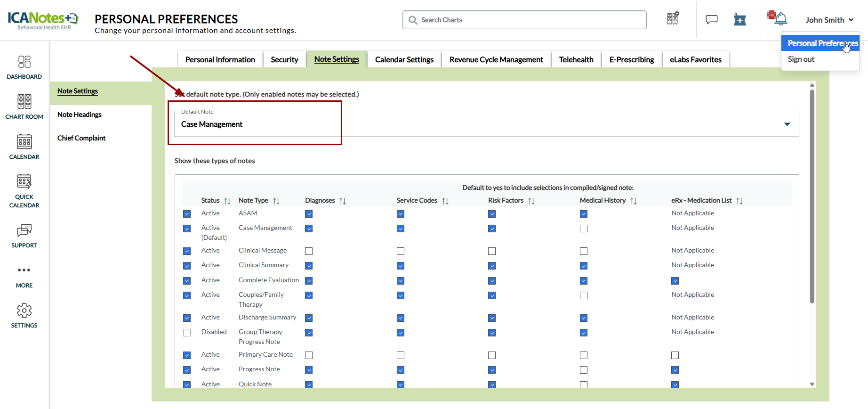This screenshot has height=409, width=868.
Task: Click the Search Charts field
Action: (x=524, y=20)
